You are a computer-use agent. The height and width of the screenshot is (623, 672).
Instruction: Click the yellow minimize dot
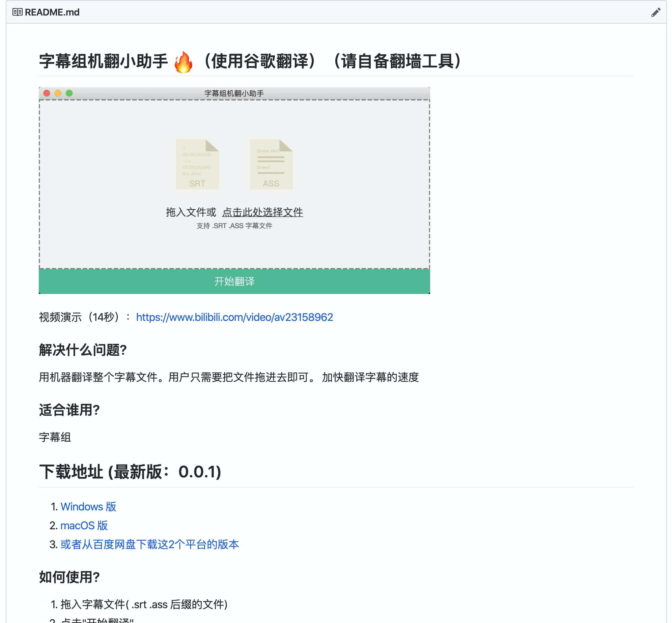pos(58,93)
